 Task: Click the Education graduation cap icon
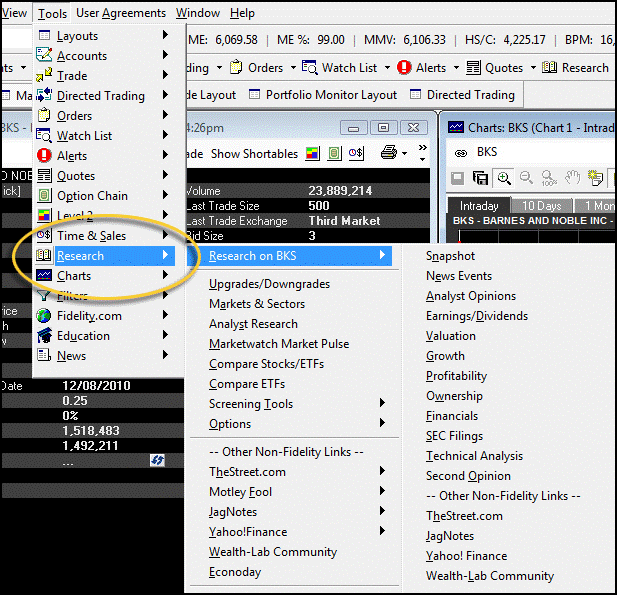pos(44,336)
